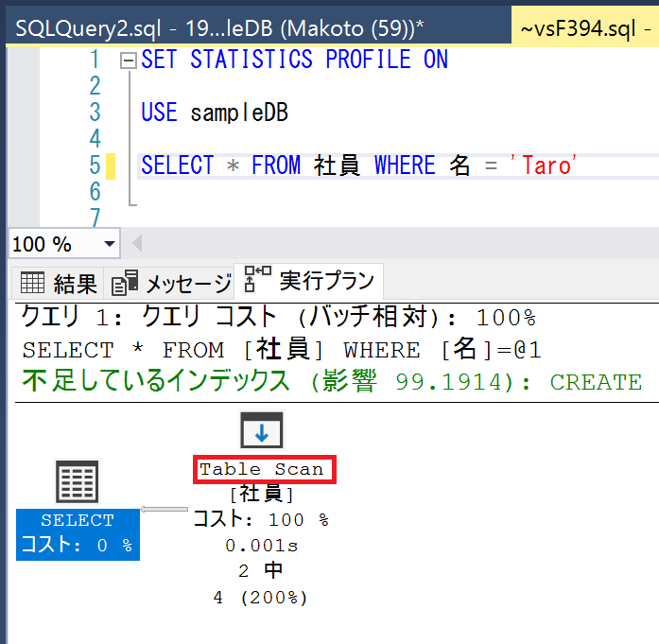Screen dimensions: 659x644
Task: Click the messages icon on メッセージ tab
Action: tap(125, 283)
